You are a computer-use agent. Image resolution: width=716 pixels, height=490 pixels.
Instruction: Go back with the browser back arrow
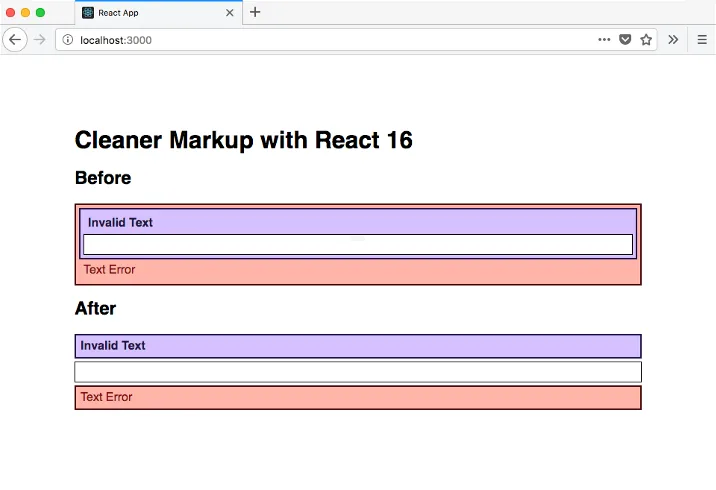[15, 40]
